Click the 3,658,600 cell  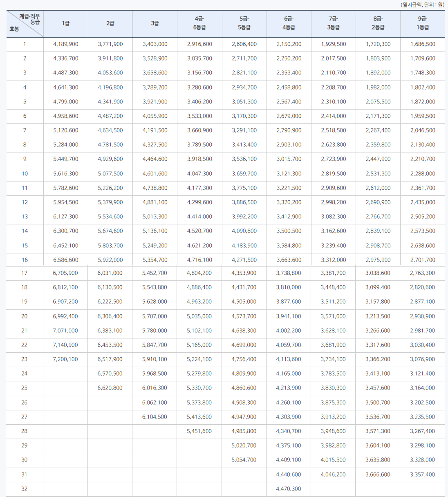coord(155,73)
